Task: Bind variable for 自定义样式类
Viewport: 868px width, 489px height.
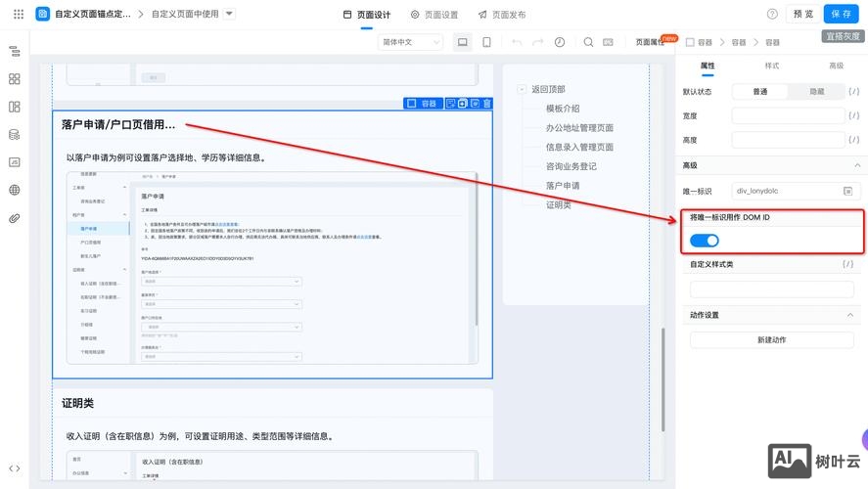Action: pyautogui.click(x=848, y=264)
